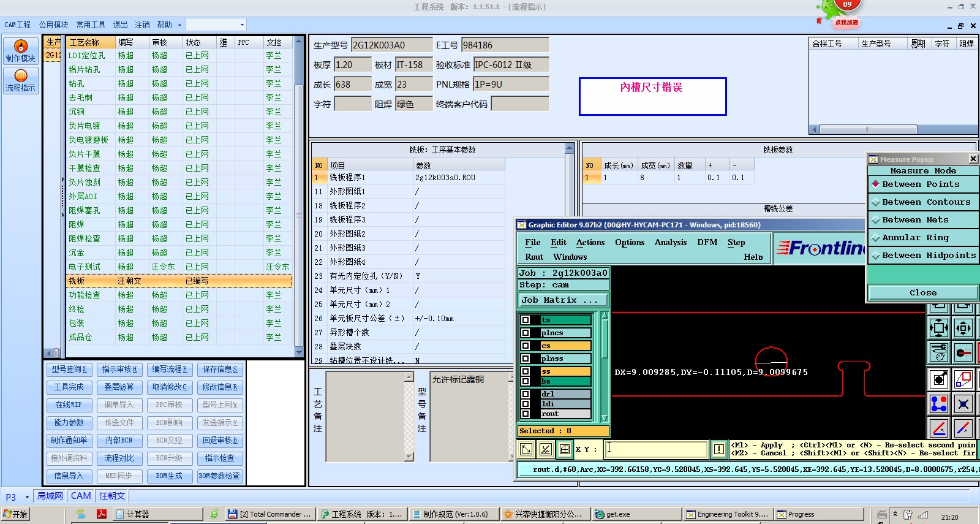Switch to the 制作规范 taskbar item
980x524 pixels.
click(x=453, y=514)
